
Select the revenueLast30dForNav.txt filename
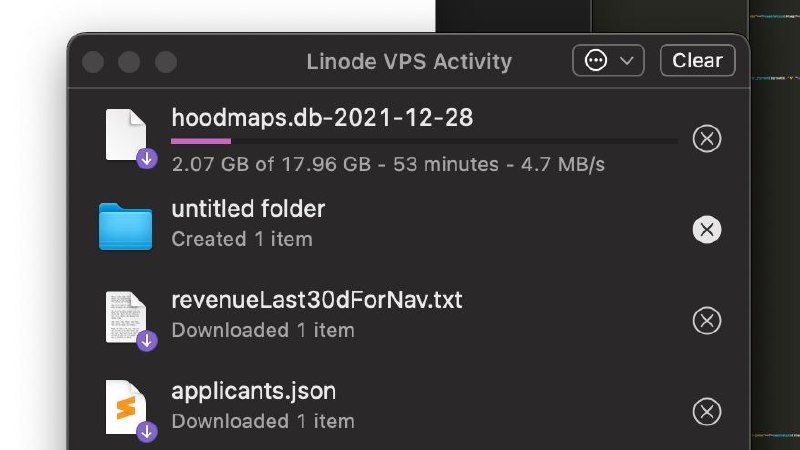pyautogui.click(x=317, y=299)
